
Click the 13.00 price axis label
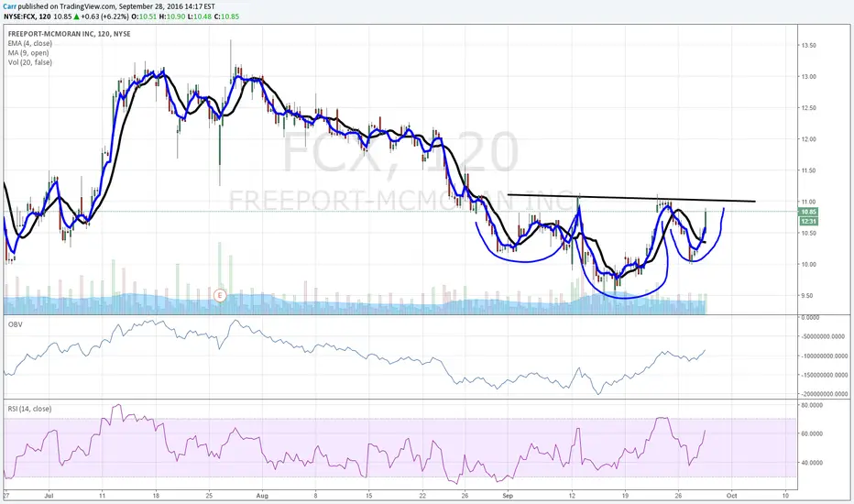pos(809,77)
